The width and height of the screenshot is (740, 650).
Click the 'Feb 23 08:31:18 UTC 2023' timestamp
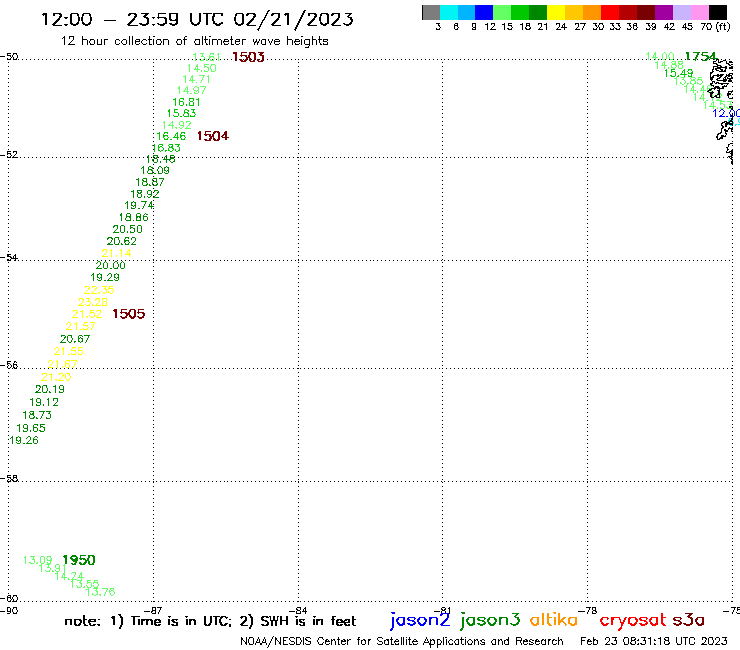click(654, 641)
